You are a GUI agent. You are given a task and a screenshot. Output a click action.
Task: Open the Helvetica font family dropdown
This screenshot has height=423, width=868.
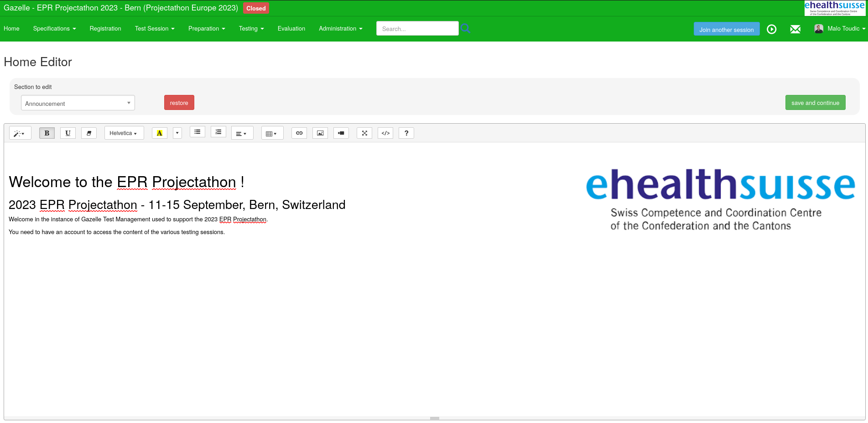tap(124, 133)
